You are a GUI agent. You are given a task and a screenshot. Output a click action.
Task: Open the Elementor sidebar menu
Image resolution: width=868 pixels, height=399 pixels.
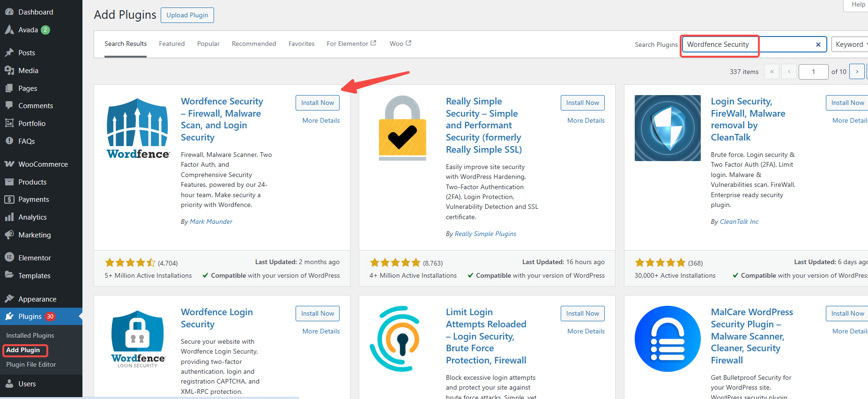[34, 258]
